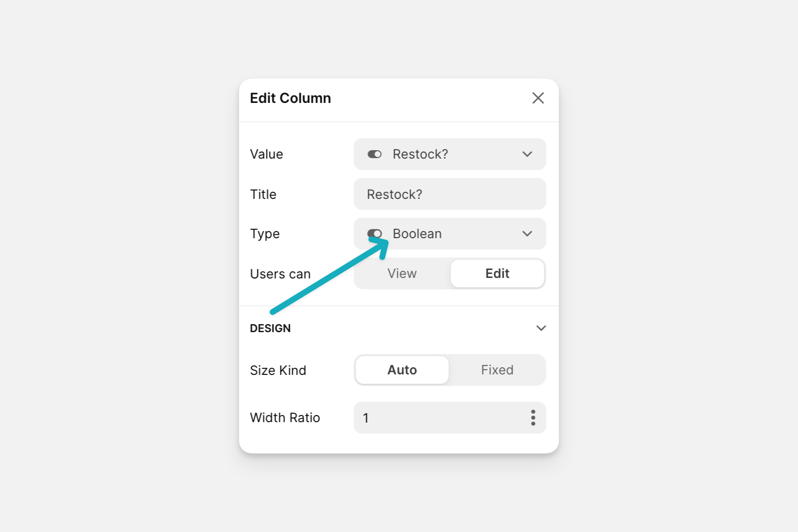Image resolution: width=798 pixels, height=532 pixels.
Task: Open the Value dropdown chevron
Action: (x=527, y=154)
